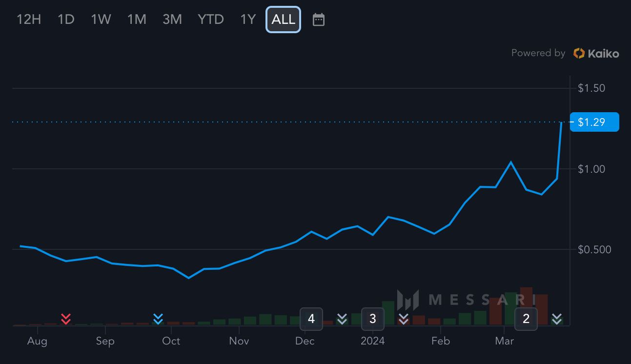
Task: Show the 1Y price range
Action: [x=248, y=20]
